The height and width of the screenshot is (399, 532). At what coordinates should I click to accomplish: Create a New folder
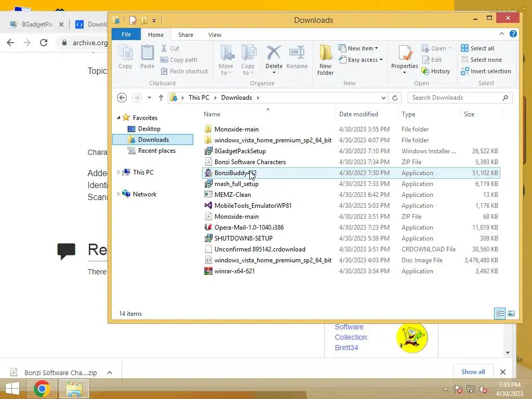(x=325, y=60)
